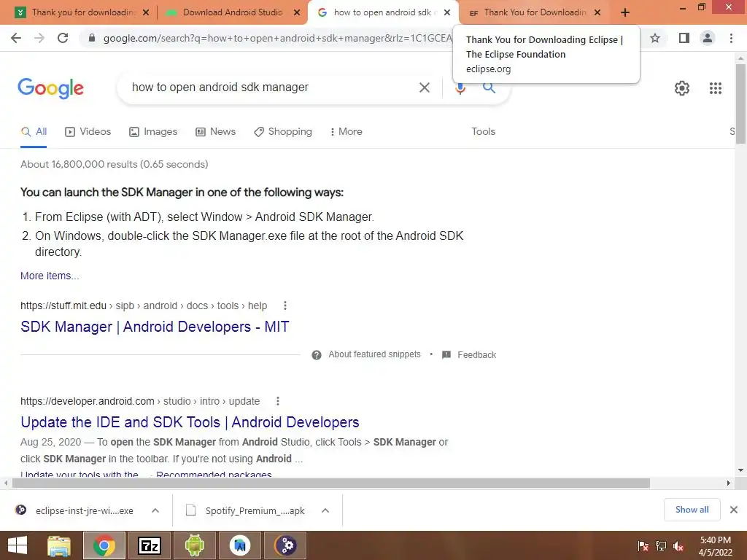Open the browser side panel
The image size is (747, 560).
[684, 38]
